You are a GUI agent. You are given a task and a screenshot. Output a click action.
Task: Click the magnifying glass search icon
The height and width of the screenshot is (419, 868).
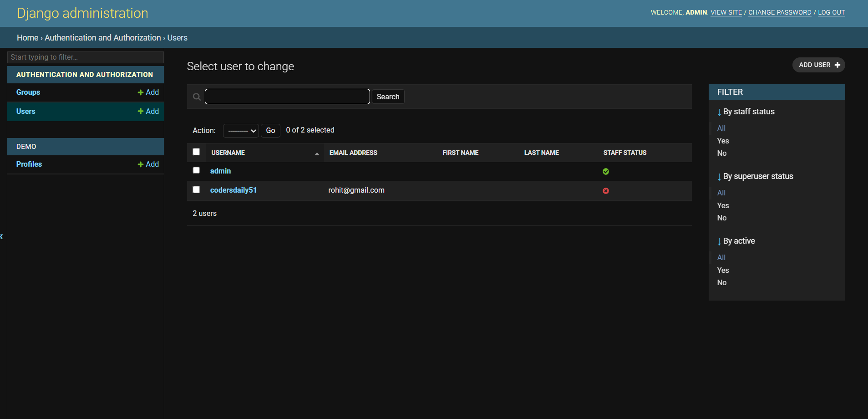[x=197, y=97]
